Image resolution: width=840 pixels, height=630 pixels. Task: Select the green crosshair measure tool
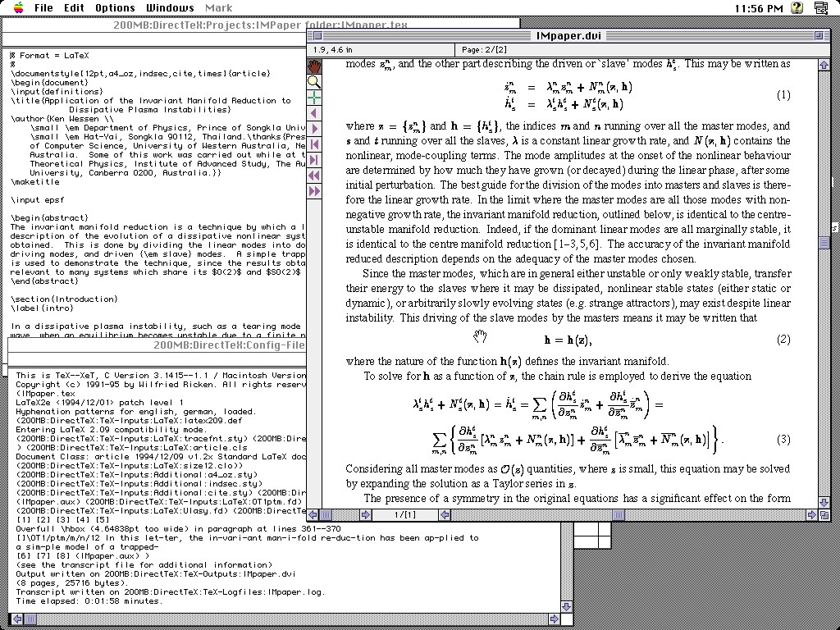314,98
